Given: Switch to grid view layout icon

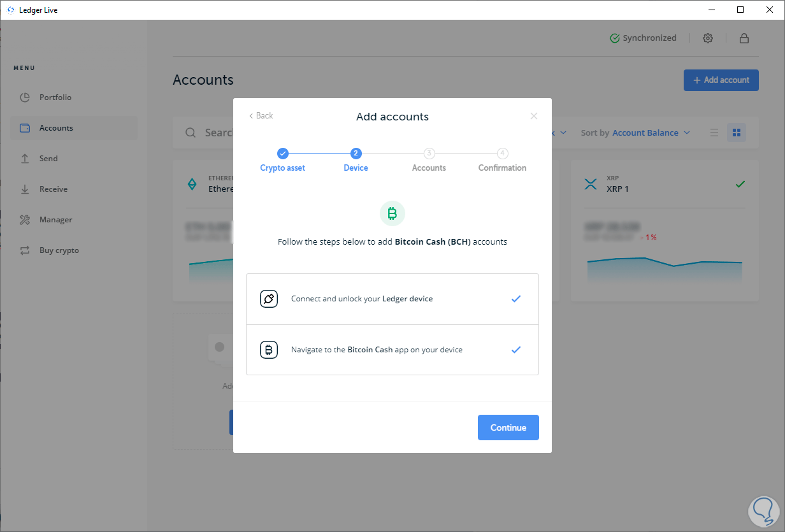Looking at the screenshot, I should [737, 133].
